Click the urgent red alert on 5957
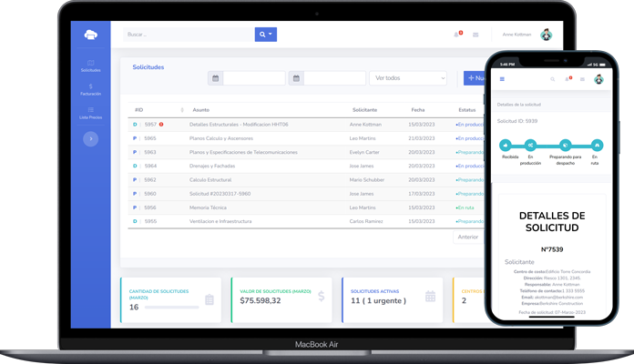Viewport: 634px width, 364px height. click(161, 125)
